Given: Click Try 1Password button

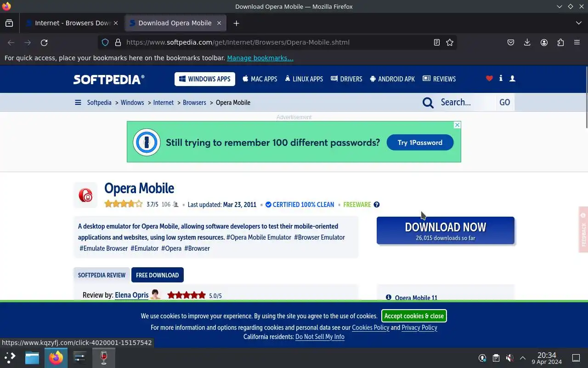Looking at the screenshot, I should click(x=420, y=143).
